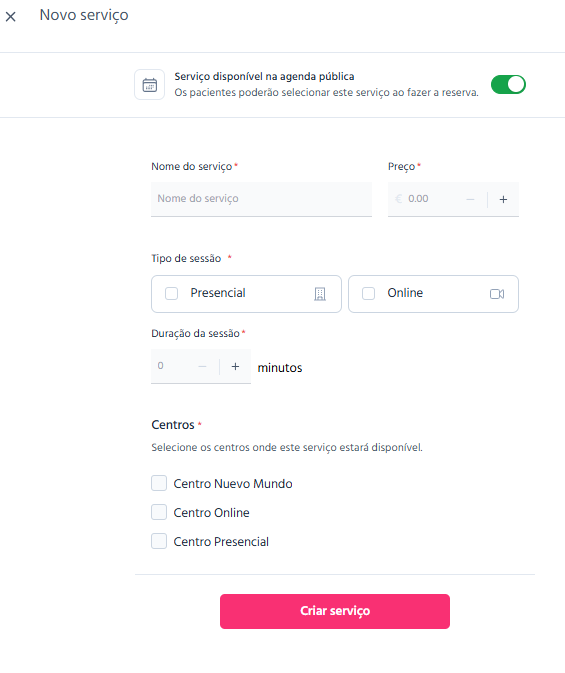Click the building icon in Presencial card

[x=320, y=294]
